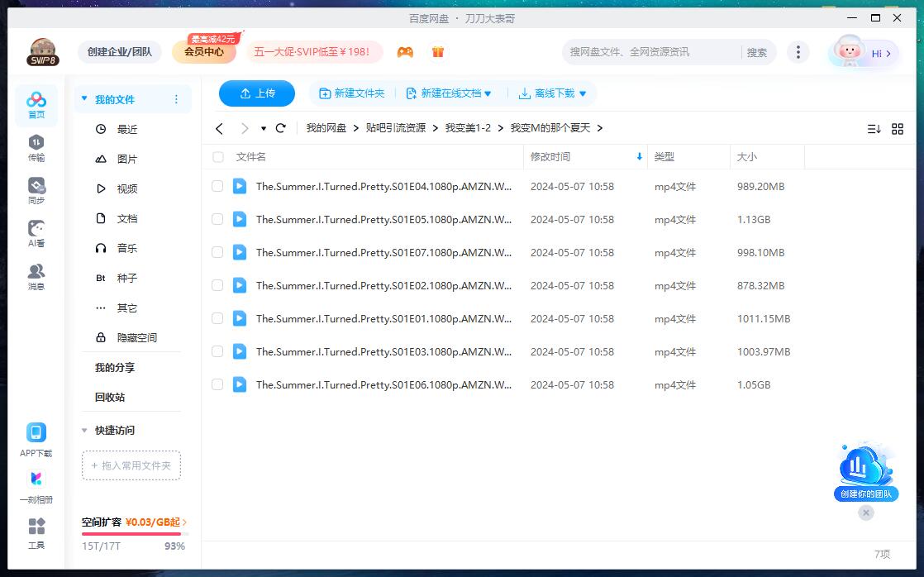
Task: Click the sort order icon
Action: [874, 129]
